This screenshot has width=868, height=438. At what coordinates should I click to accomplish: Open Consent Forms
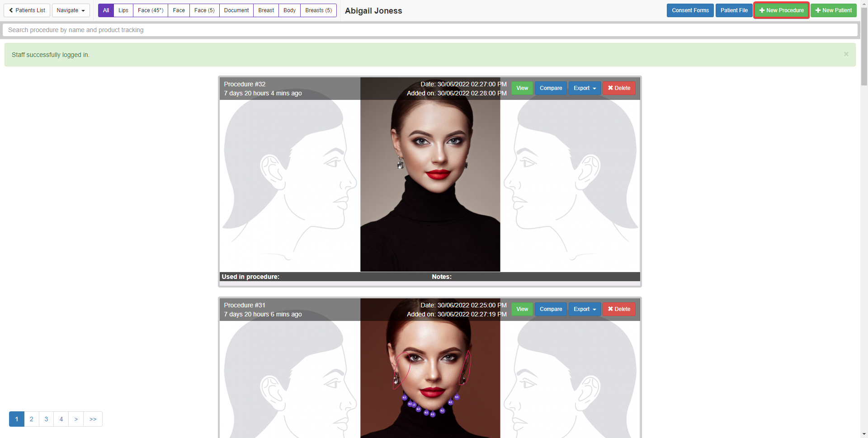point(690,10)
